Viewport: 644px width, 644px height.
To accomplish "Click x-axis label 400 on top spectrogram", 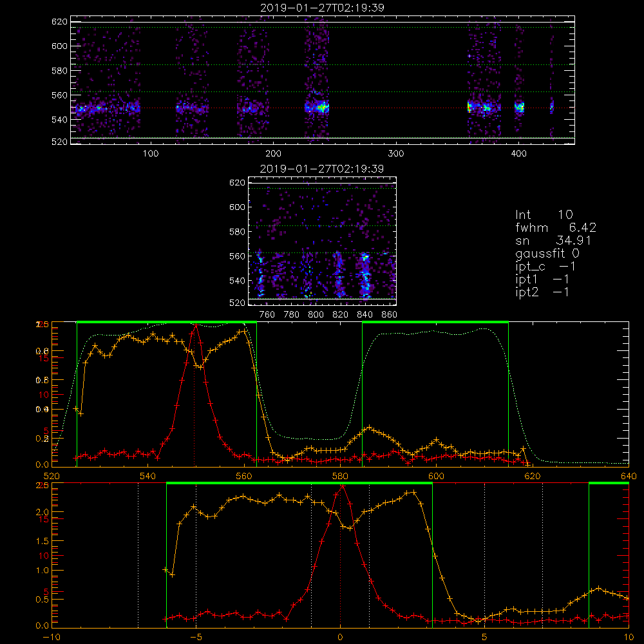I will pos(518,154).
